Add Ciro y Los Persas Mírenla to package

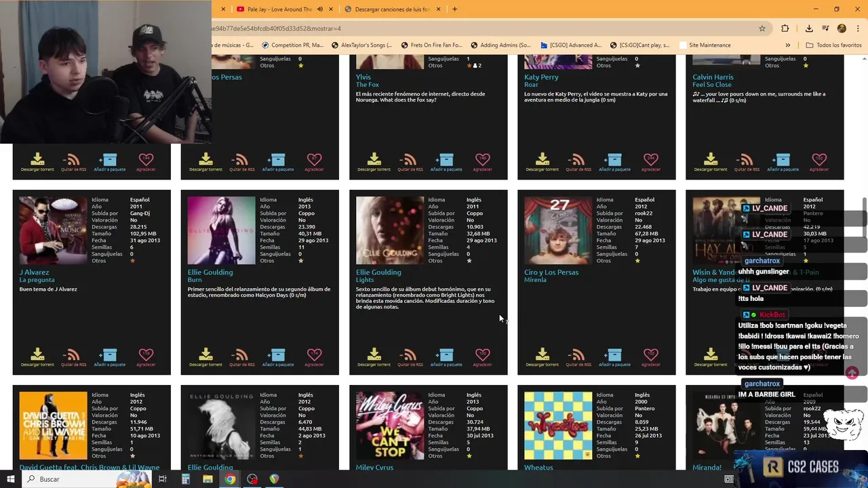coord(614,357)
